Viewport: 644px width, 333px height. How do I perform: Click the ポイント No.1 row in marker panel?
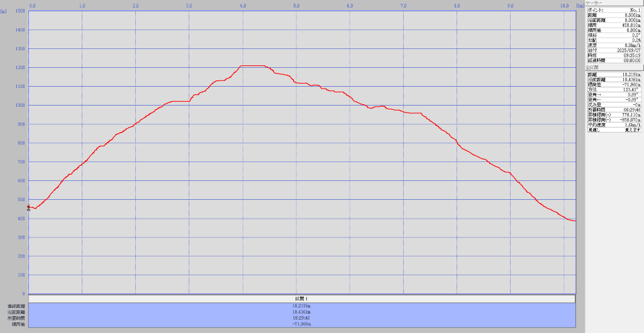tap(614, 10)
